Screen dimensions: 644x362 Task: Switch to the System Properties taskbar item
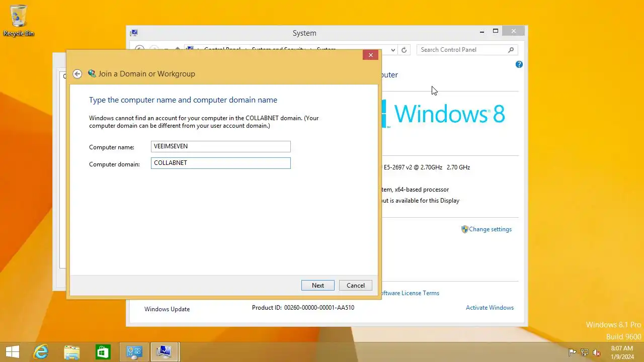point(165,352)
